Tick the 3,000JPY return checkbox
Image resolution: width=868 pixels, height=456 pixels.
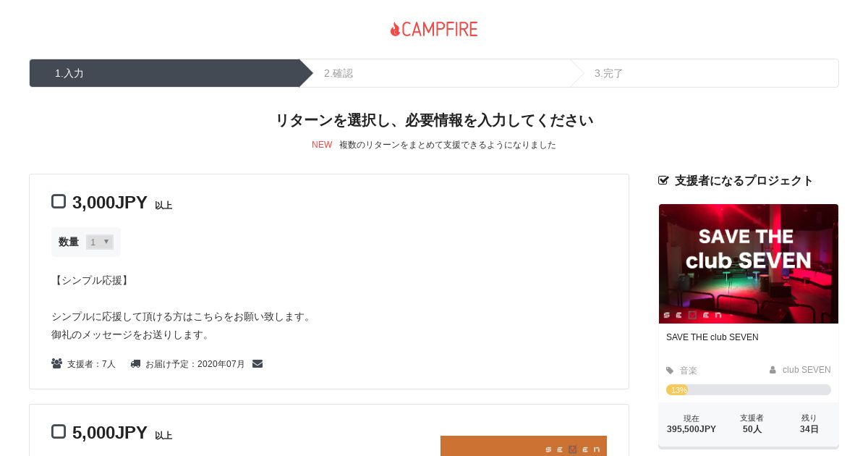(59, 201)
